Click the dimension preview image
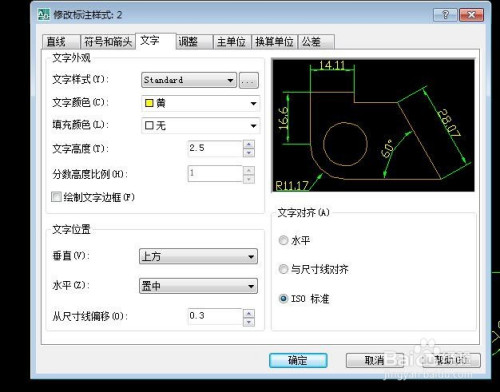The height and width of the screenshot is (392, 500). (x=373, y=125)
